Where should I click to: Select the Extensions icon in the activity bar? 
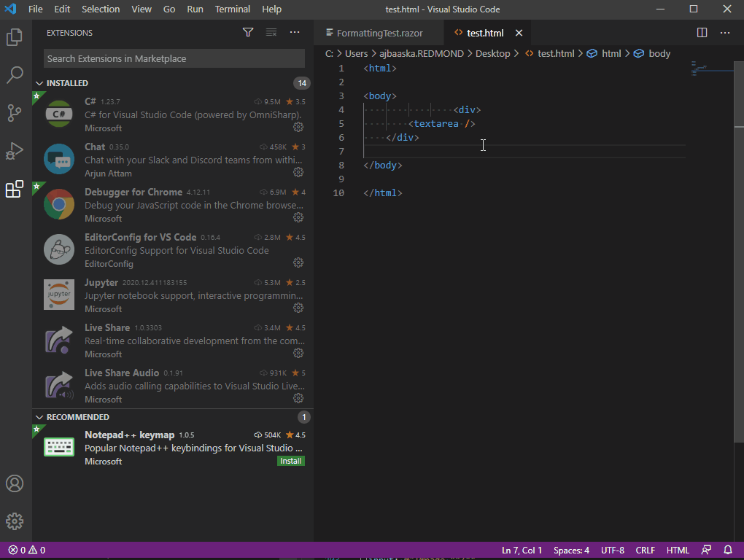point(15,189)
